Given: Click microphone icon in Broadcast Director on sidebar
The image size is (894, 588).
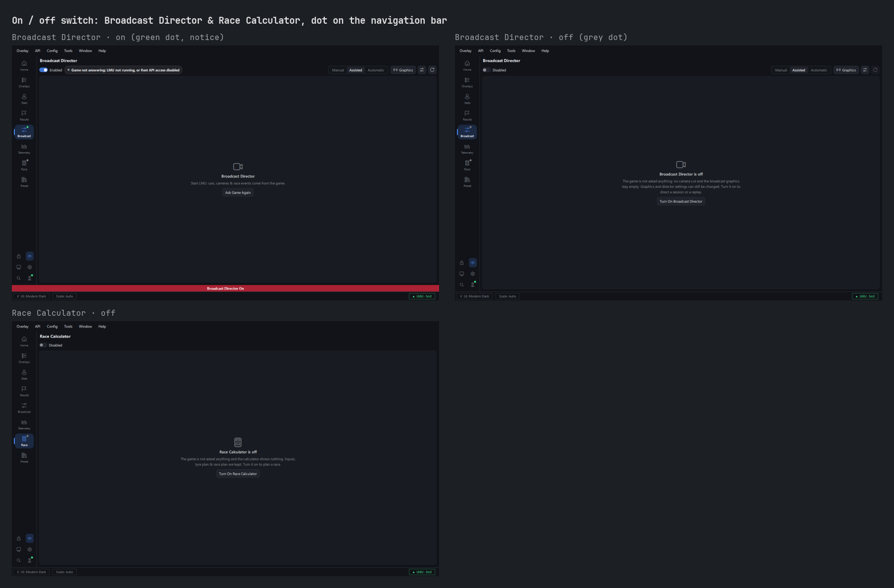Looking at the screenshot, I should (x=30, y=278).
